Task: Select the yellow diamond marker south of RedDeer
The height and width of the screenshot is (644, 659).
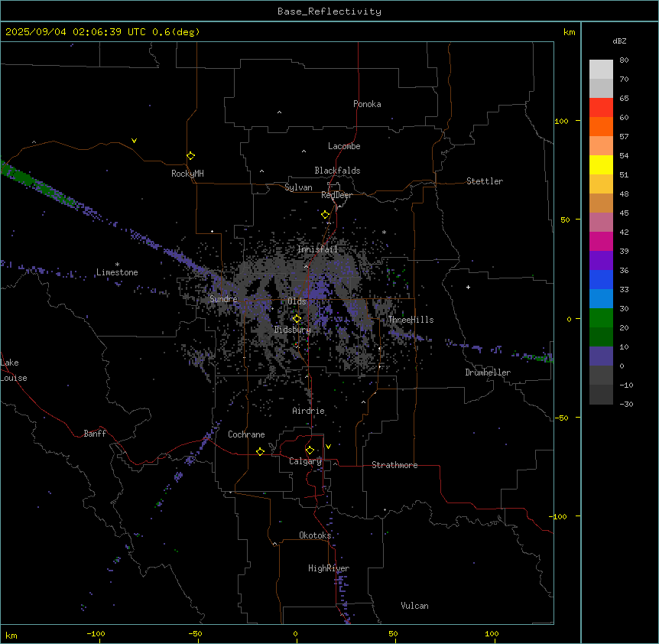Action: click(325, 215)
